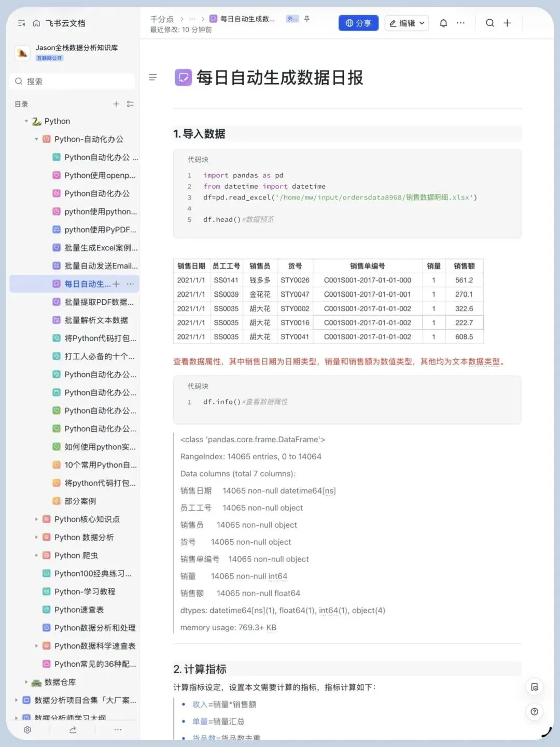Pin the document with pin icon
Image resolution: width=560 pixels, height=747 pixels.
[x=307, y=19]
